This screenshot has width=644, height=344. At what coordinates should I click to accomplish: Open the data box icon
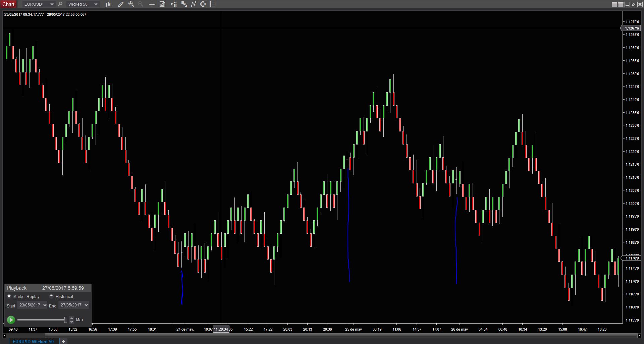pos(162,4)
